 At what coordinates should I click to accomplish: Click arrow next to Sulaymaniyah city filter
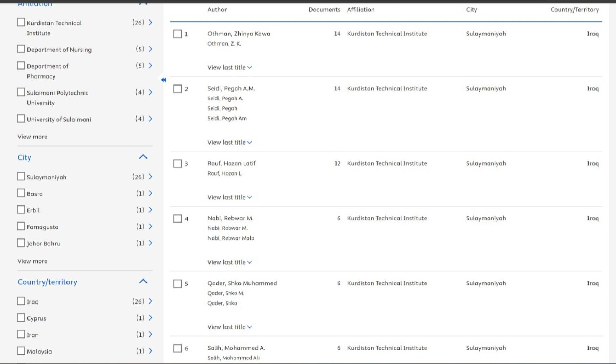point(150,177)
